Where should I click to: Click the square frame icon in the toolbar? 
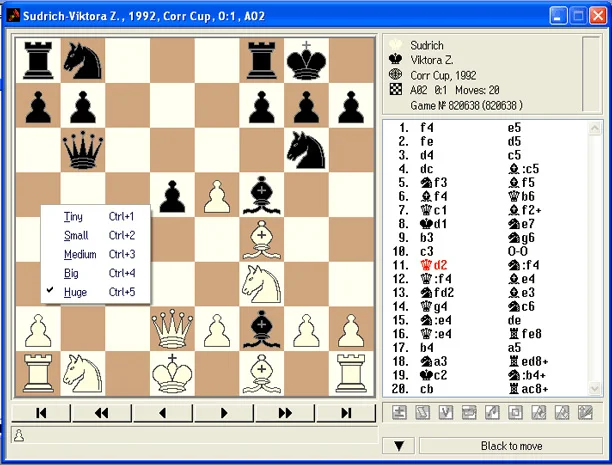516,413
